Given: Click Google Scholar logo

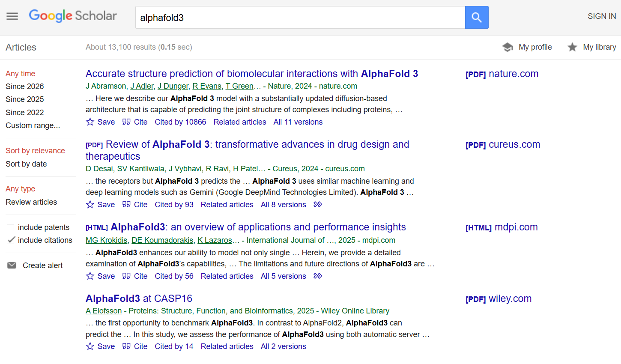Looking at the screenshot, I should point(73,16).
